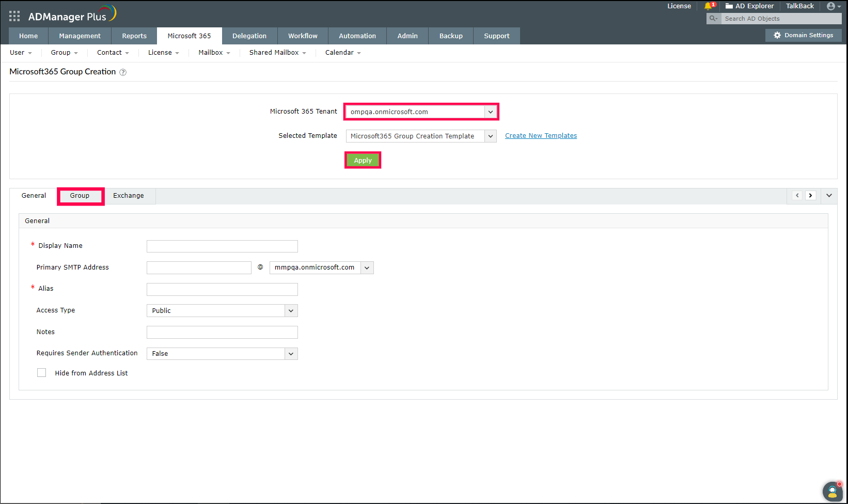
Task: Open the License link in header
Action: (679, 6)
